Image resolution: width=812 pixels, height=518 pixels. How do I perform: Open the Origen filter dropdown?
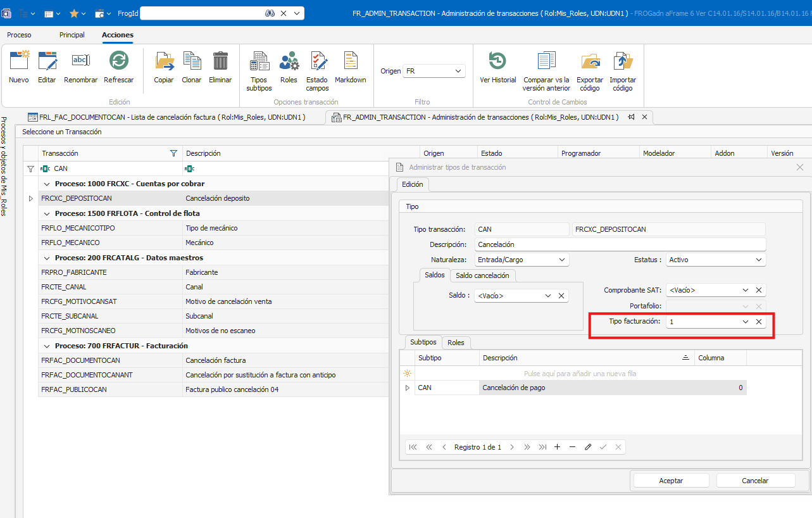click(x=458, y=72)
